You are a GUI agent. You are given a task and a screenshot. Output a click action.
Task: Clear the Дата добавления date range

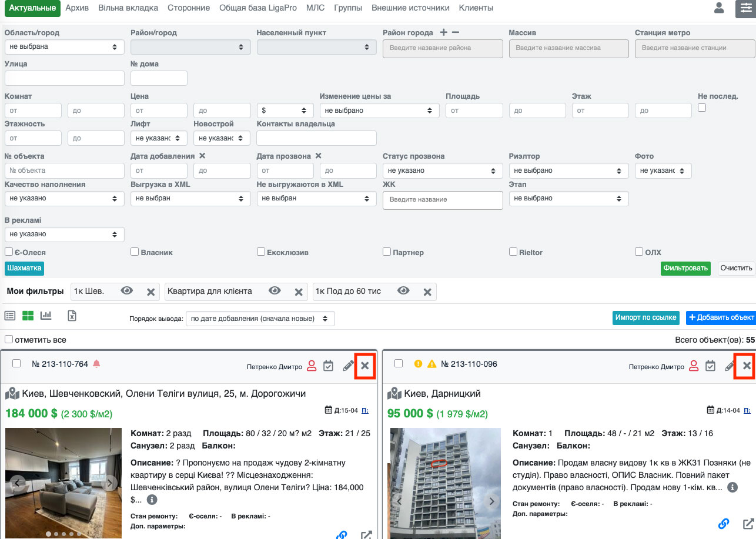tap(202, 156)
